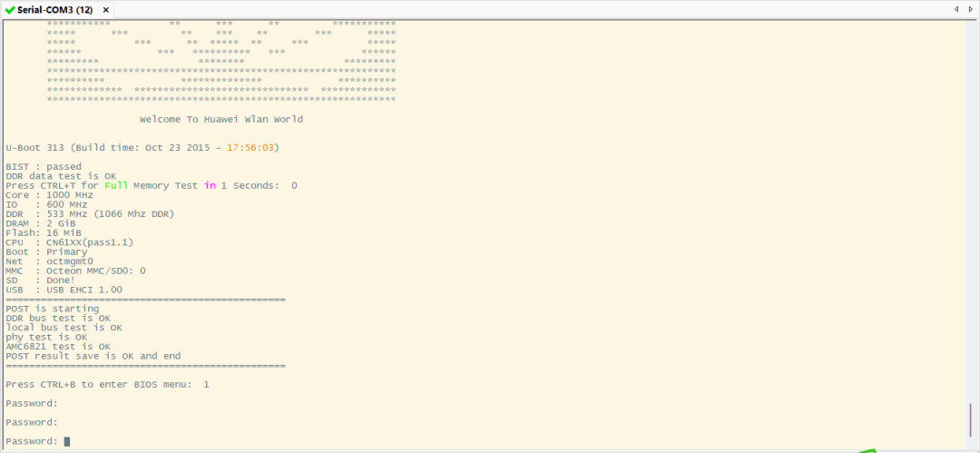Click the 'Welcome To Huawei Wlan World' text
This screenshot has height=453, width=980.
221,119
